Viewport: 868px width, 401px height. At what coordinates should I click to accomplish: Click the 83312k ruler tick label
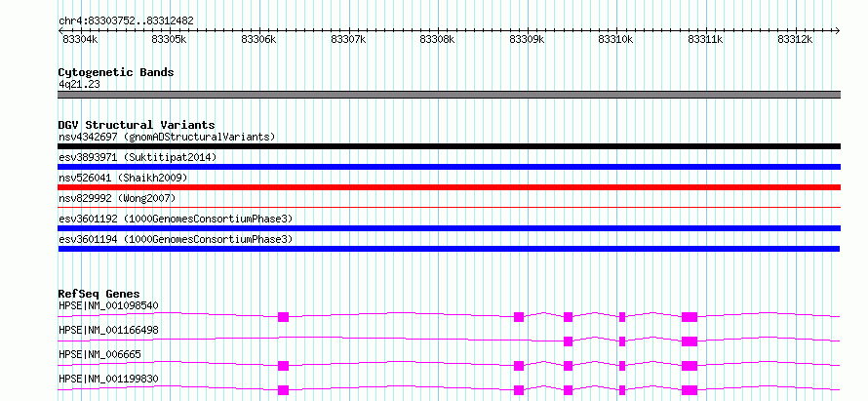coord(796,39)
